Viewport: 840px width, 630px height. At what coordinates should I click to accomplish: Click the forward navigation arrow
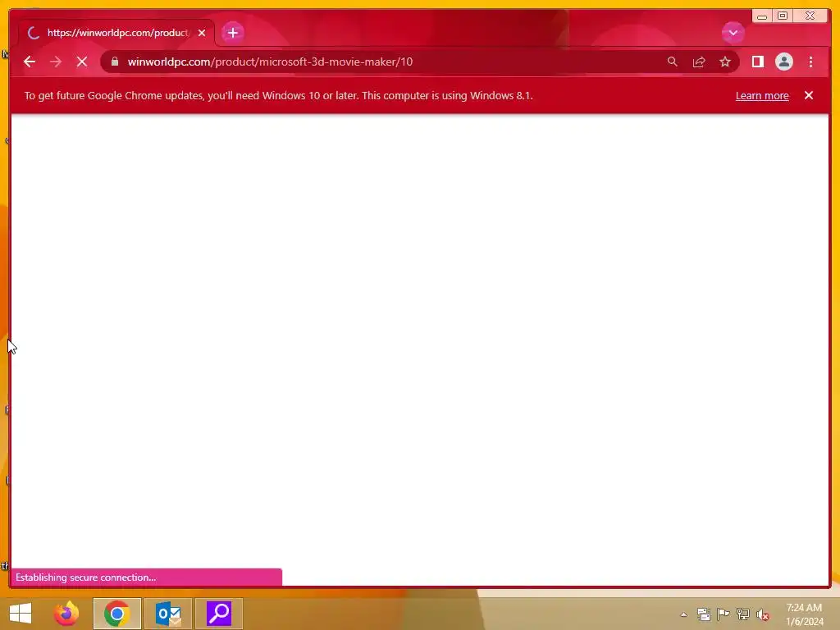(56, 62)
